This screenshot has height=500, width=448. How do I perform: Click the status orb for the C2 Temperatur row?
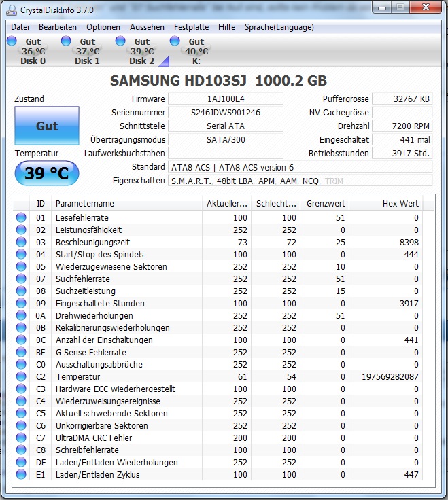click(x=21, y=376)
